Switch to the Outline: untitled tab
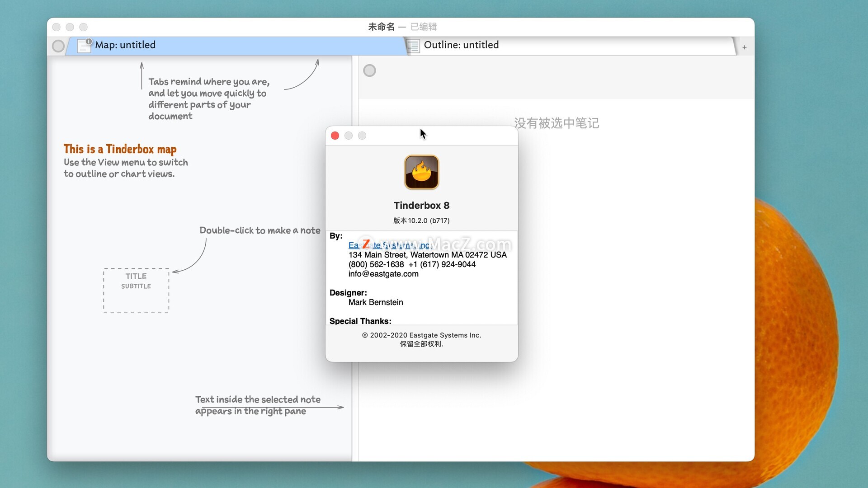The image size is (868, 488). (571, 45)
